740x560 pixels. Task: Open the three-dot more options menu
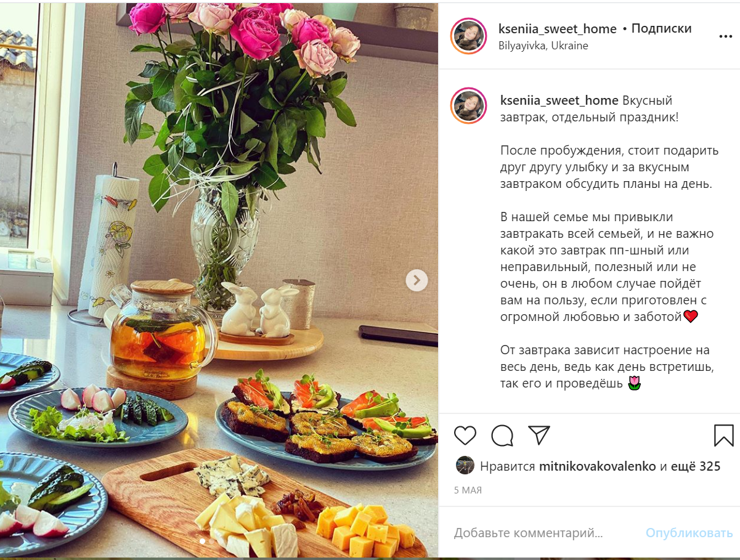[x=726, y=36]
